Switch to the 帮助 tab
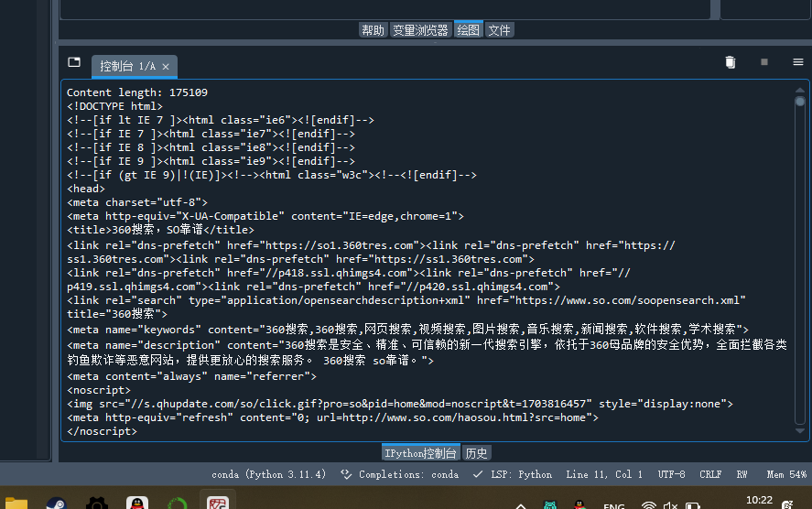This screenshot has height=509, width=812. tap(373, 30)
